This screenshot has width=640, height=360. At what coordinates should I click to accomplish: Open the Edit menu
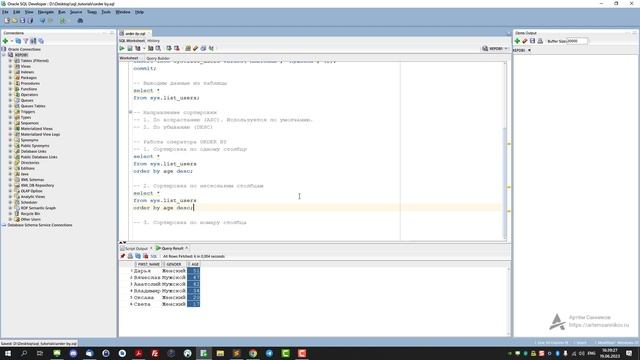point(17,12)
